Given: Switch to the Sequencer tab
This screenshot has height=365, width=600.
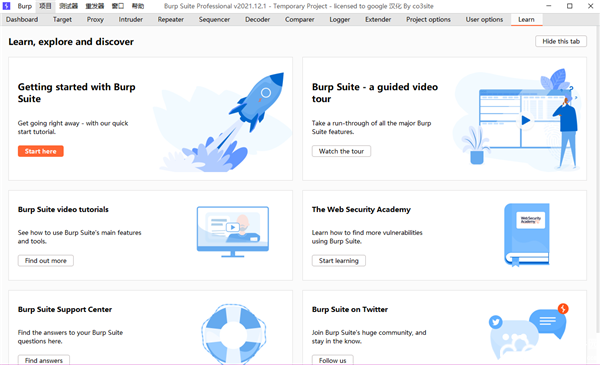Looking at the screenshot, I should coord(214,20).
